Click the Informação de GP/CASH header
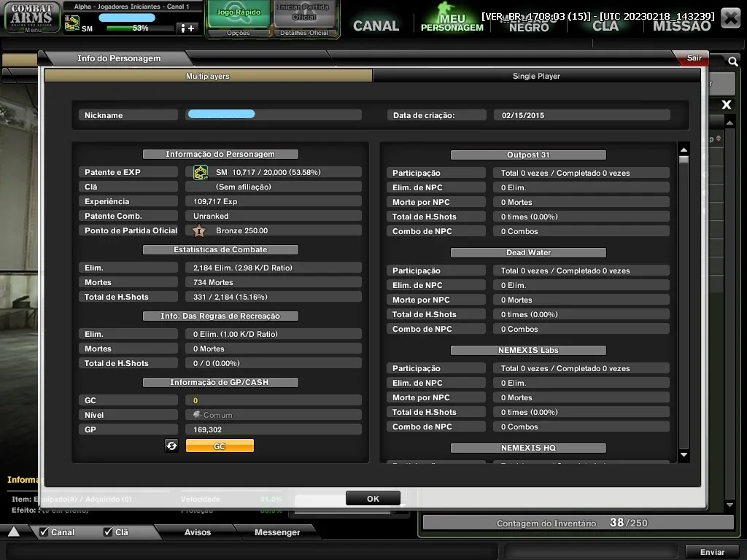This screenshot has height=560, width=747. click(220, 382)
